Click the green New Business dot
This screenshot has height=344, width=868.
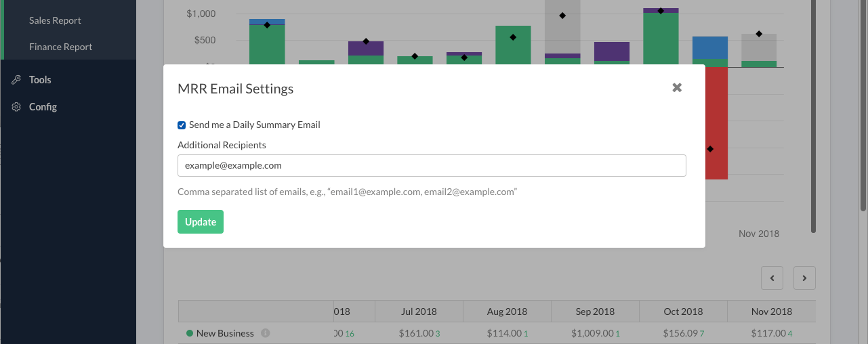click(x=190, y=333)
